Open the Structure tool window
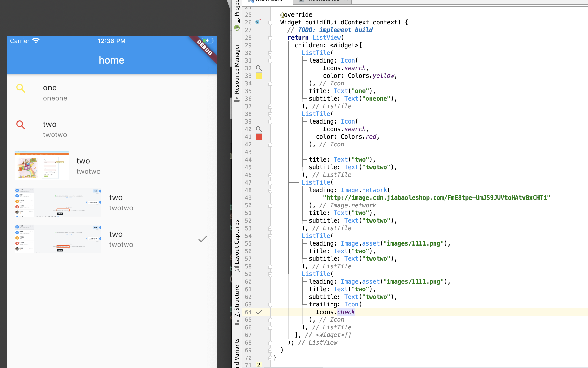588x368 pixels. pos(237,301)
